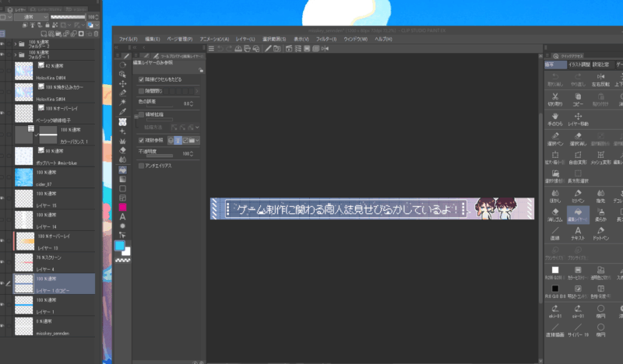
Task: Click the Cut icon in Quick Access
Action: point(555,96)
